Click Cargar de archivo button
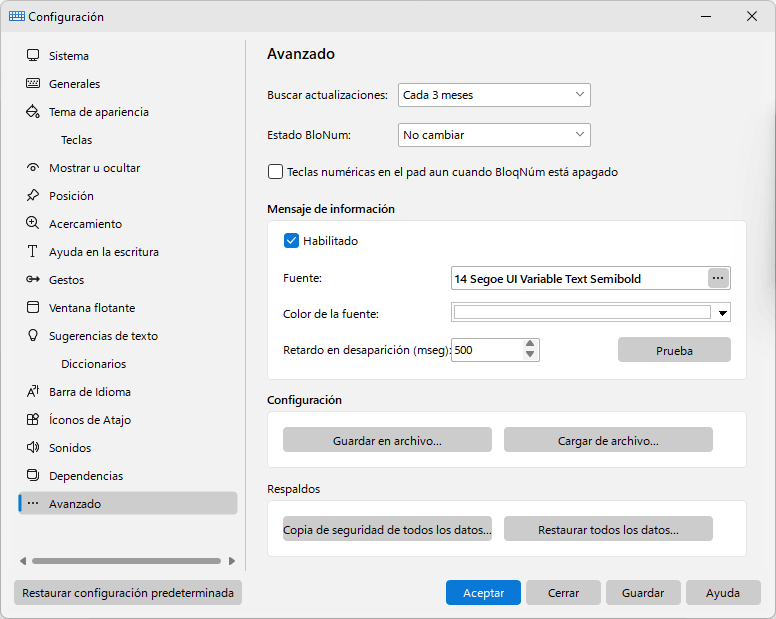This screenshot has width=776, height=619. (x=608, y=440)
